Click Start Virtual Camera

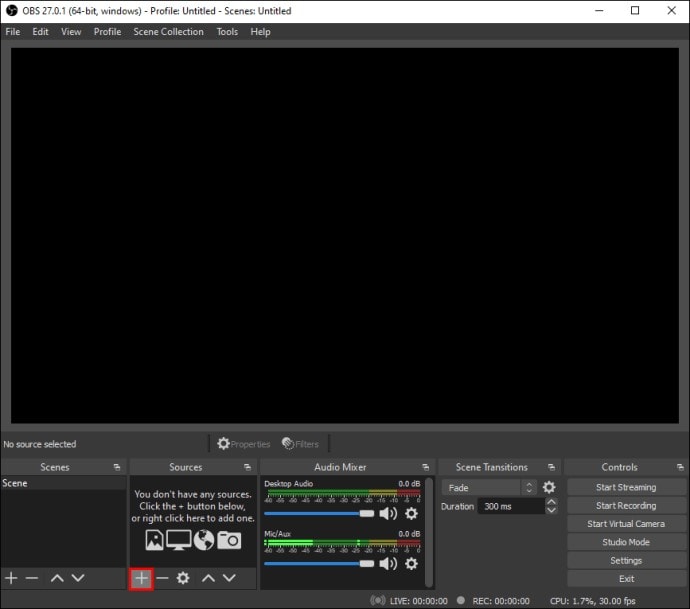(626, 524)
